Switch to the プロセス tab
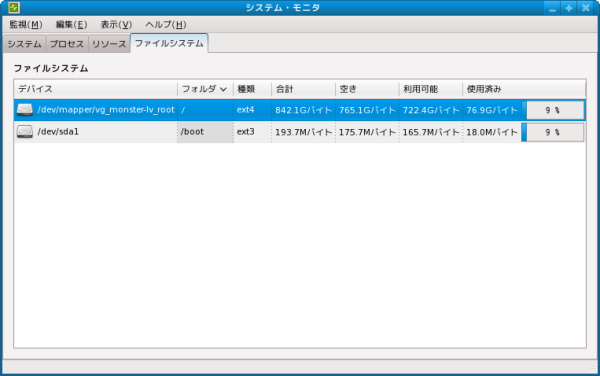 pos(67,44)
